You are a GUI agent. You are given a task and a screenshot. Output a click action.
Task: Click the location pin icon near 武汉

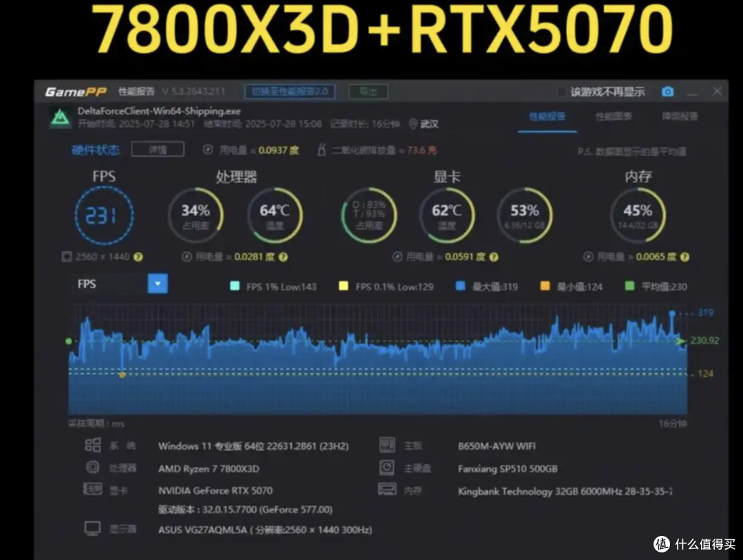(x=413, y=124)
